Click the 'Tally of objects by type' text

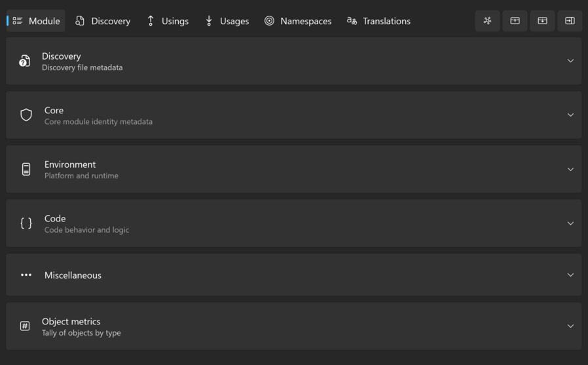81,333
